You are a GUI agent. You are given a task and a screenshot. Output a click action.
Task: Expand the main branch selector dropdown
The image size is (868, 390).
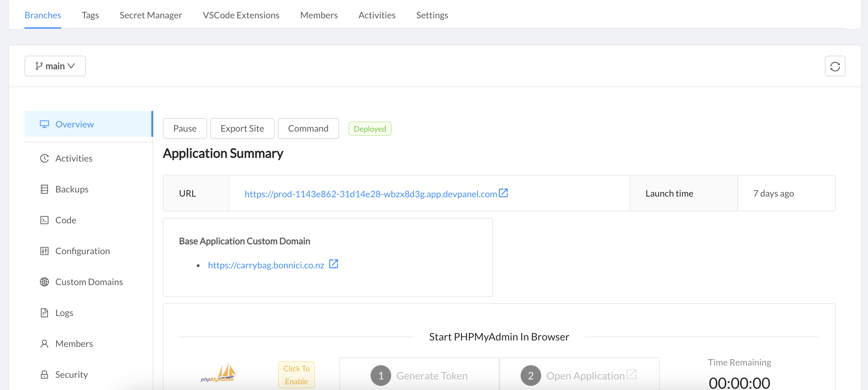[55, 66]
